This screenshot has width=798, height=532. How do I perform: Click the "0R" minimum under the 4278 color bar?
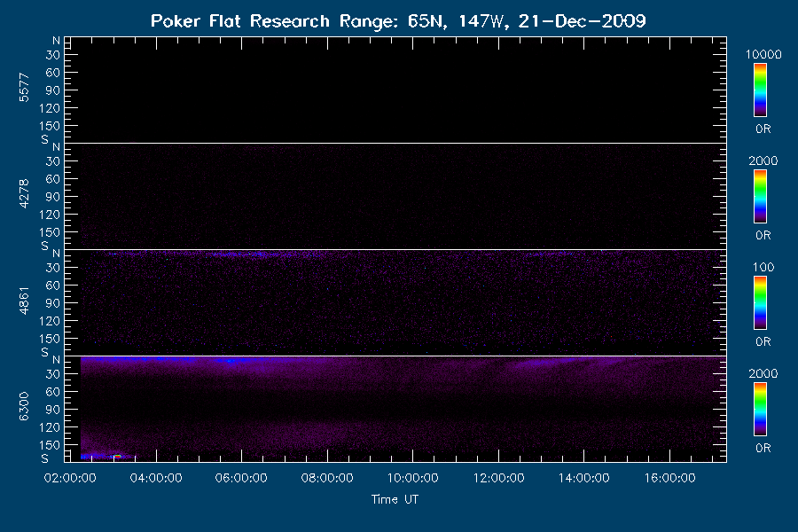tap(763, 236)
